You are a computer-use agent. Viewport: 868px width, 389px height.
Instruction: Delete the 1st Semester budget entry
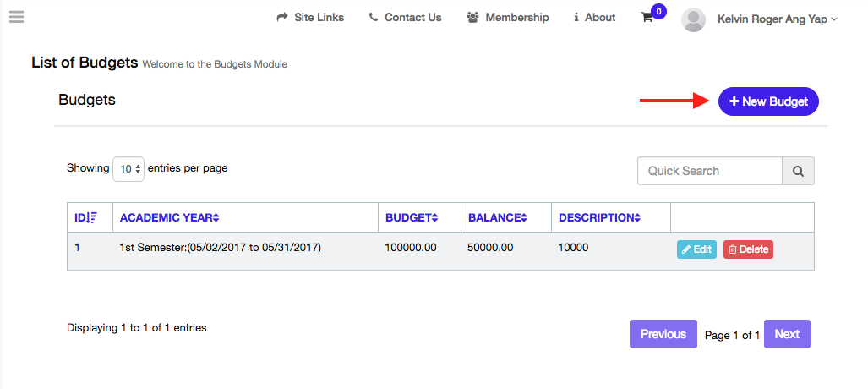[748, 249]
